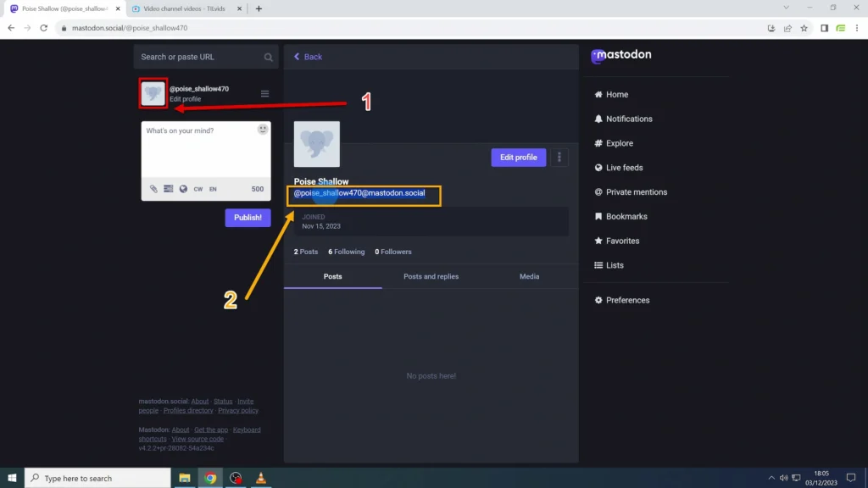Switch to the Posts tab

point(332,277)
